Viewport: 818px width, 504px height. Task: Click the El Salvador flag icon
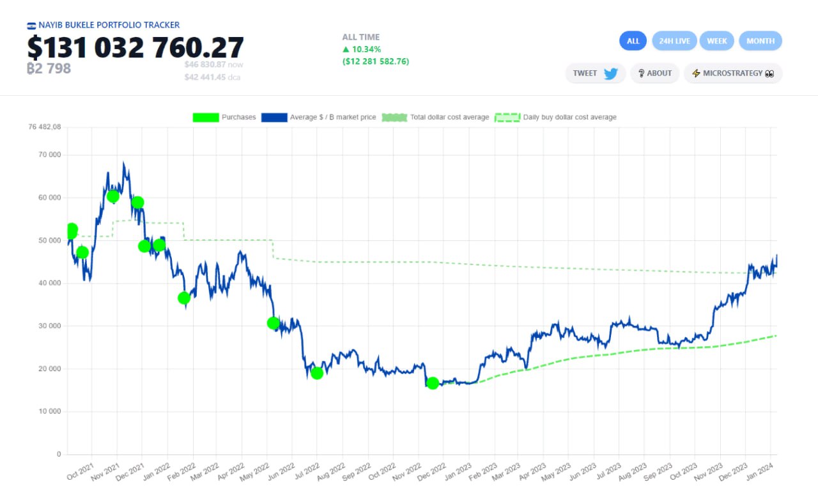[31, 26]
